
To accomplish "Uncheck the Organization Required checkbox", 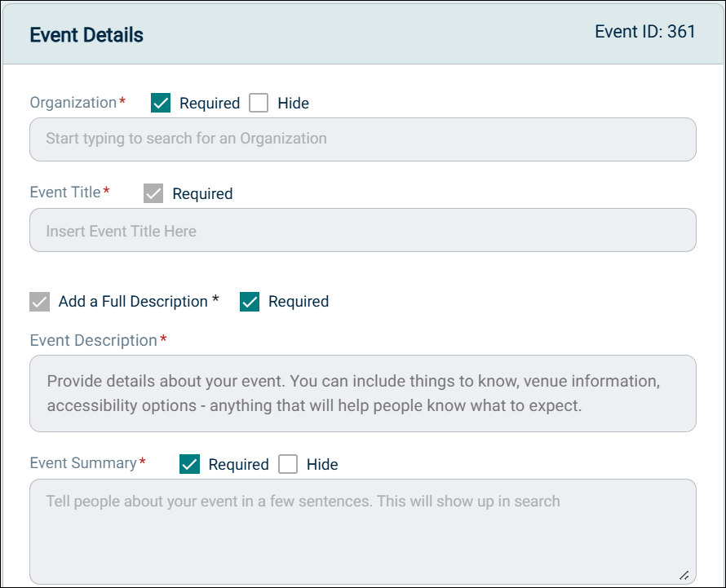I will (x=161, y=103).
